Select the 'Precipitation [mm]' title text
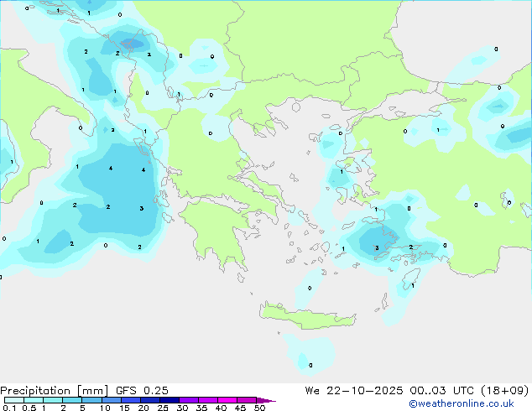532x411 pixels. [x=55, y=391]
